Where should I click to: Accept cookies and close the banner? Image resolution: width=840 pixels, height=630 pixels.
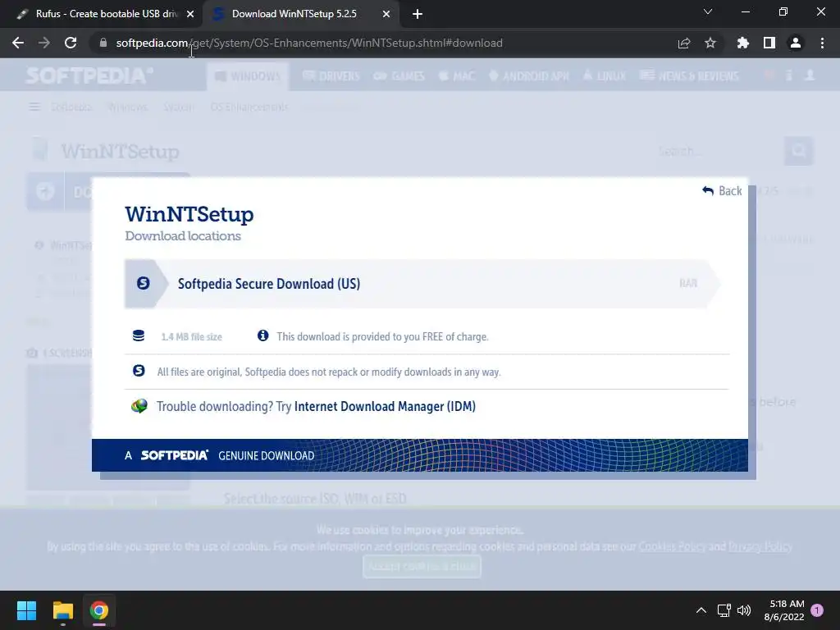(x=422, y=566)
